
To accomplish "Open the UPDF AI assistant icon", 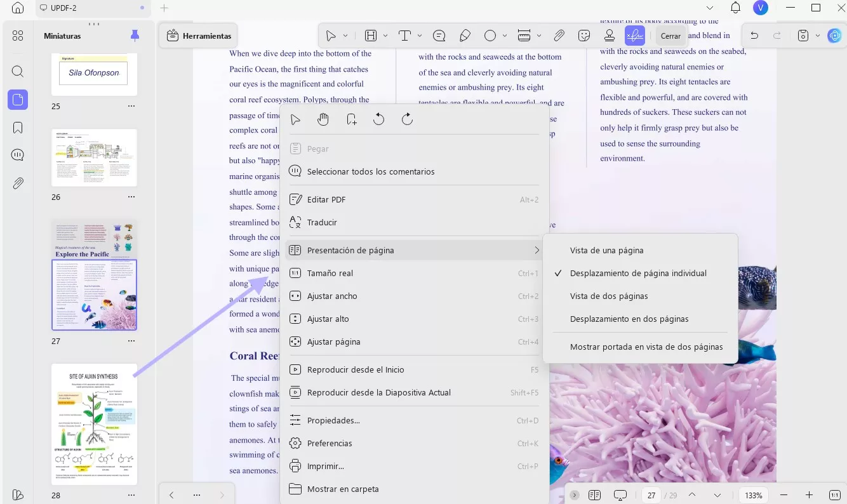I will tap(835, 36).
